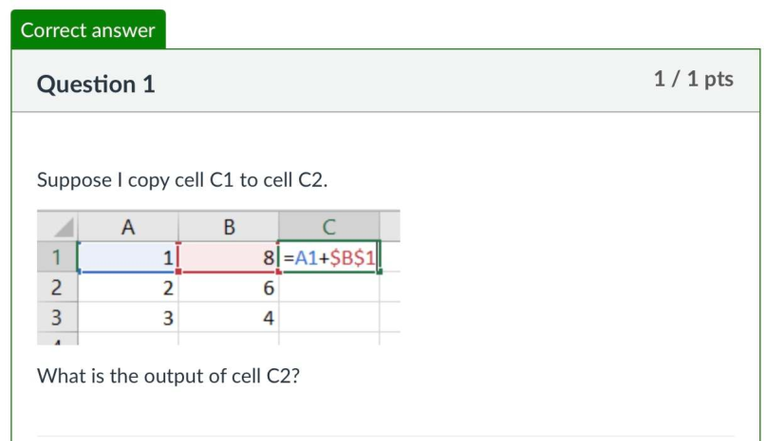Select the column B header
The image size is (784, 441).
pos(228,226)
